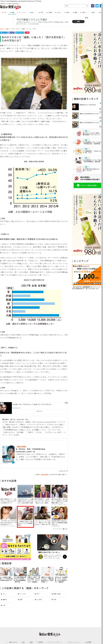Click the 健康 breadcrumb link

(x=7, y=29)
